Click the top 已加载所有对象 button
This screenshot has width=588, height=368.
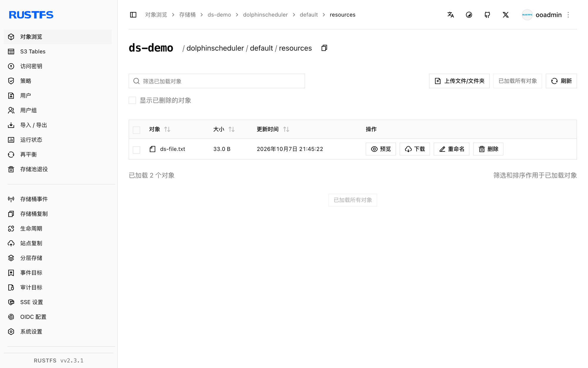tap(517, 81)
